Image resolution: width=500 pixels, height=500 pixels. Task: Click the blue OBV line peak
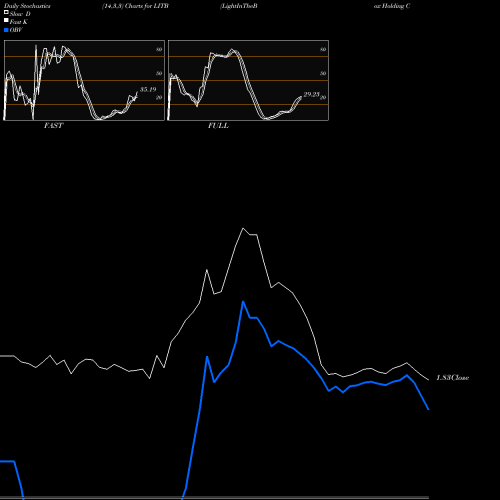pyautogui.click(x=243, y=302)
